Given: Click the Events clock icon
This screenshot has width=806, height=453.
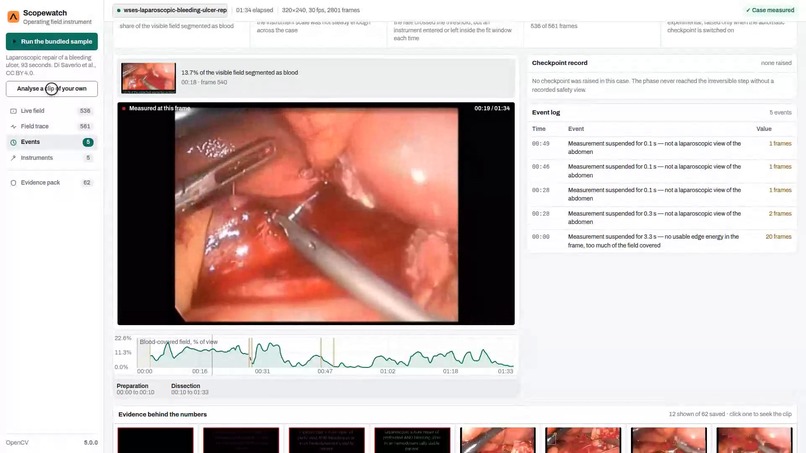Looking at the screenshot, I should 13,142.
